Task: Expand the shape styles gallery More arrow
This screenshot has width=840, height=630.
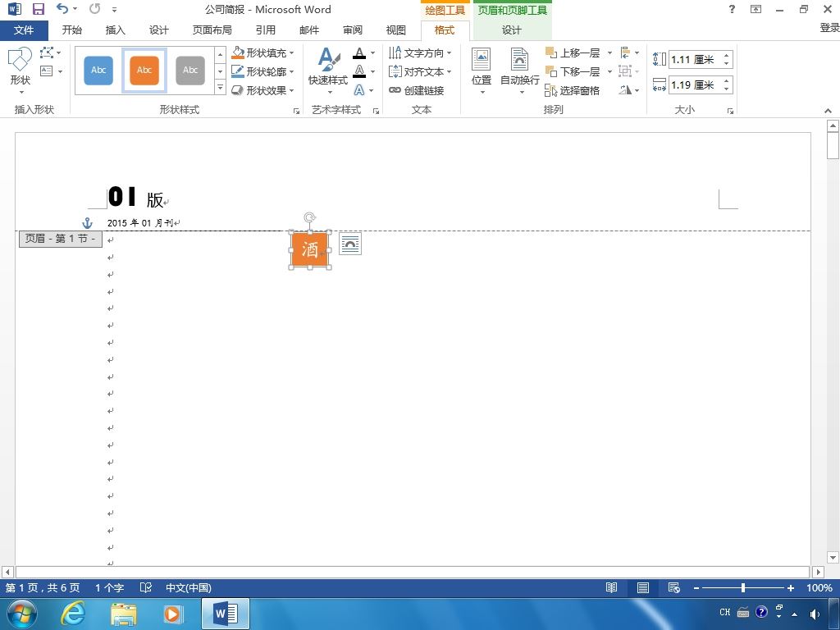Action: pos(220,87)
